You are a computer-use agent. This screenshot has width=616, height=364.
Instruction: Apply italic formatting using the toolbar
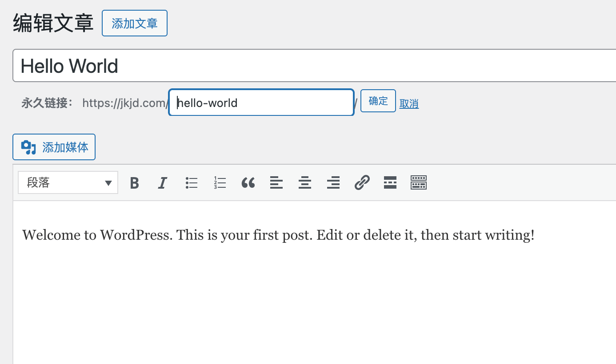pyautogui.click(x=163, y=183)
